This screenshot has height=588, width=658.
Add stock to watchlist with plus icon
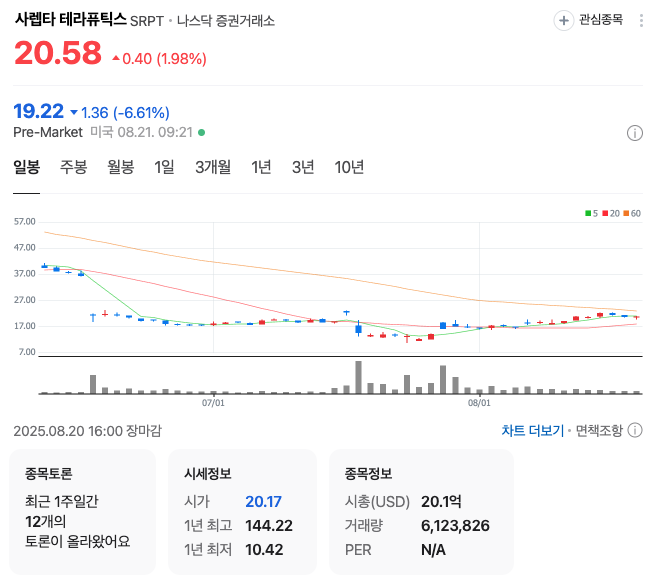click(x=564, y=20)
